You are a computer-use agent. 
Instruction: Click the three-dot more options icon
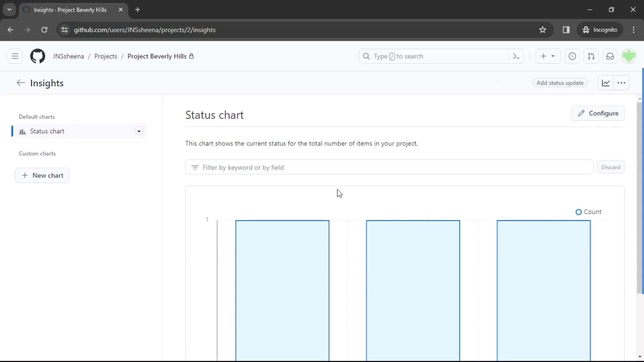[622, 83]
